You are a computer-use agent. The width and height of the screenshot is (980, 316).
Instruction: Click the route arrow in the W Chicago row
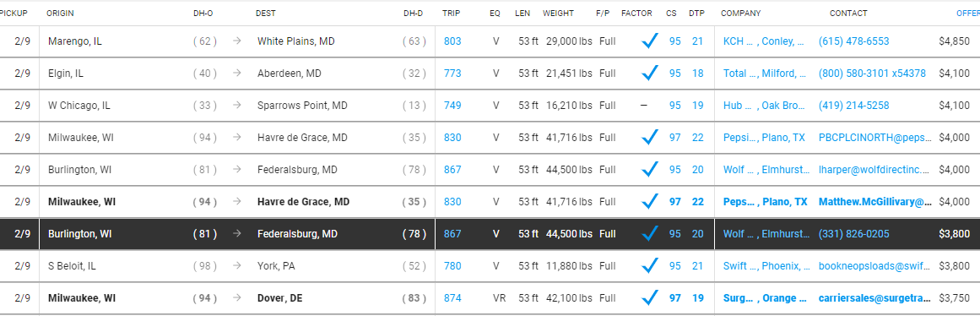[x=237, y=105]
